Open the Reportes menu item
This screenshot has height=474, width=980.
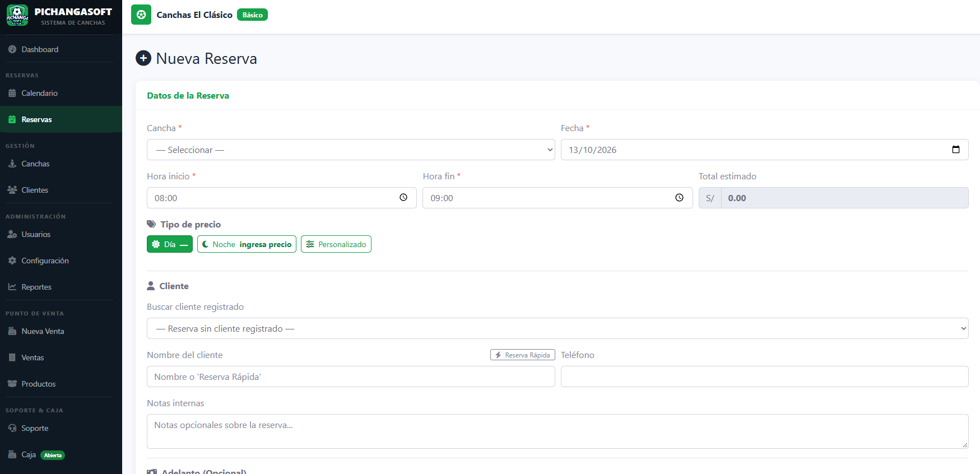61,287
